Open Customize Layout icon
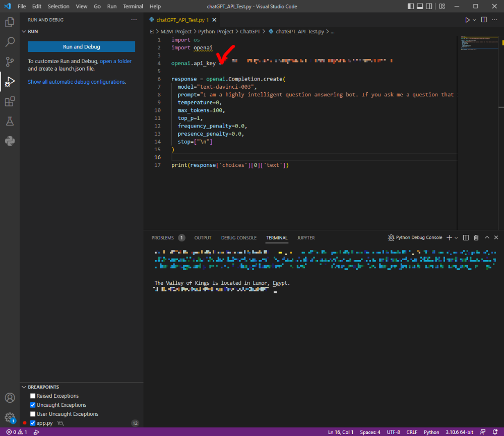 click(442, 7)
